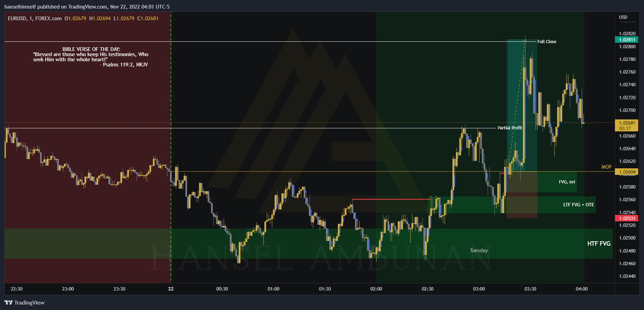Screen dimensions: 644x310
Task: Click 1.02520 on the price axis
Action: click(626, 225)
